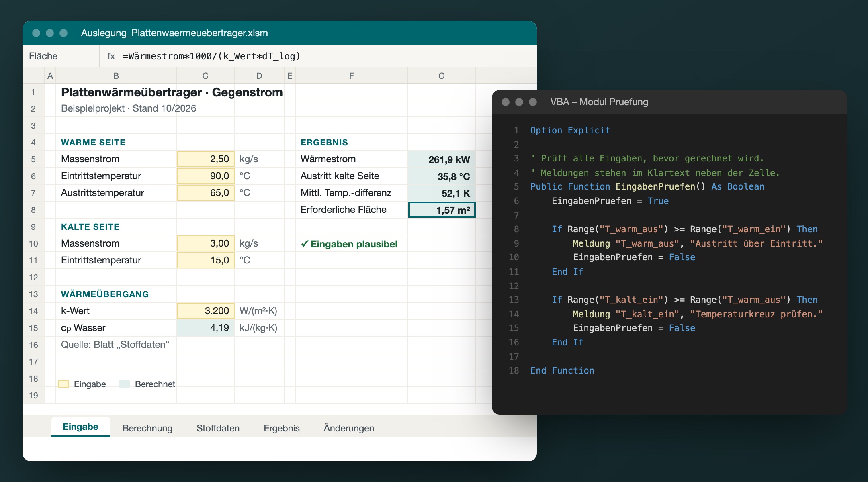Select warm side Massenstrom cell 2,50

click(x=205, y=159)
